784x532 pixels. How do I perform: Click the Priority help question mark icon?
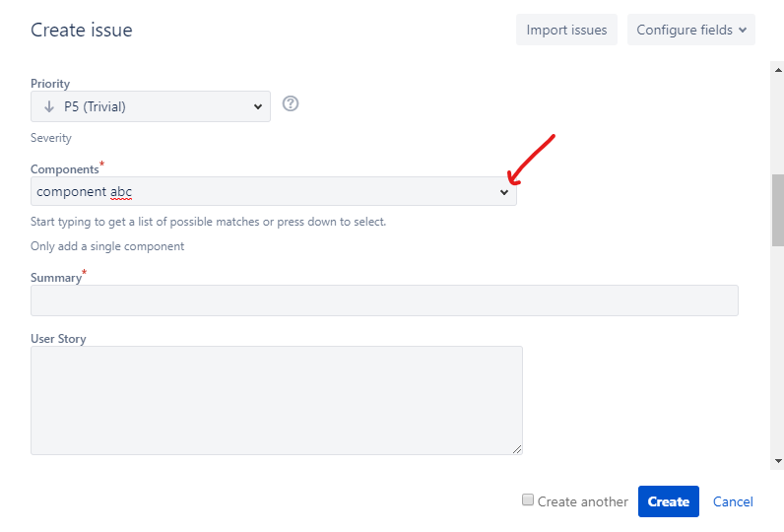(x=290, y=103)
